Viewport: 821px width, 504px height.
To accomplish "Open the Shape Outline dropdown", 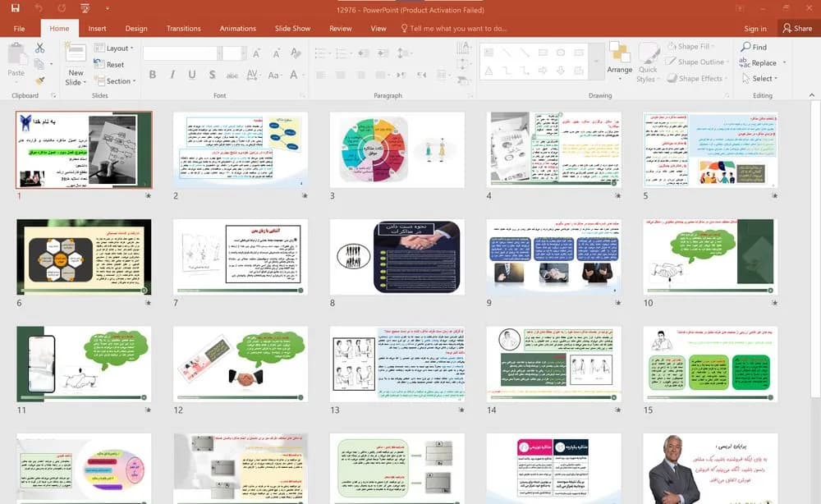I will point(696,62).
